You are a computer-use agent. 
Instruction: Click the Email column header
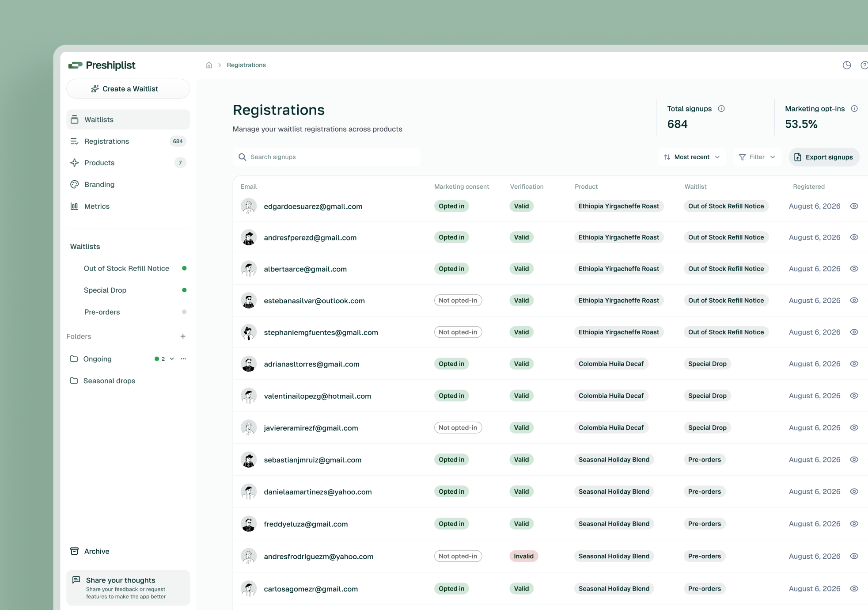pyautogui.click(x=249, y=187)
